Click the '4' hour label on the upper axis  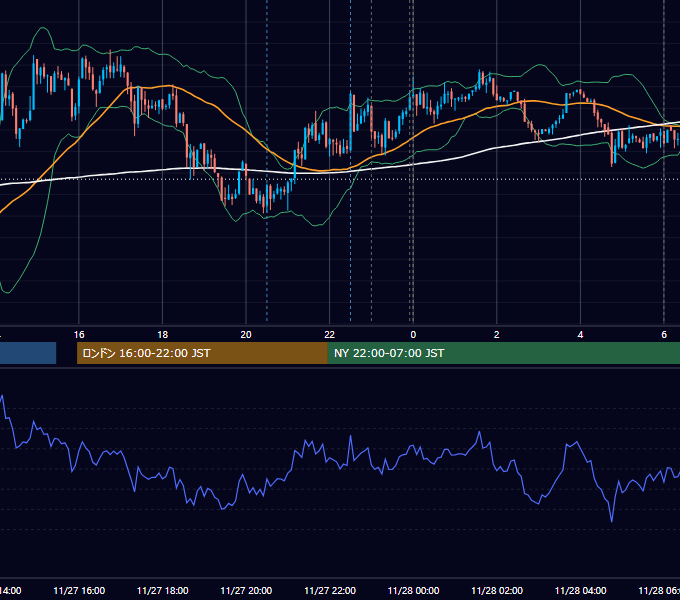coord(580,335)
